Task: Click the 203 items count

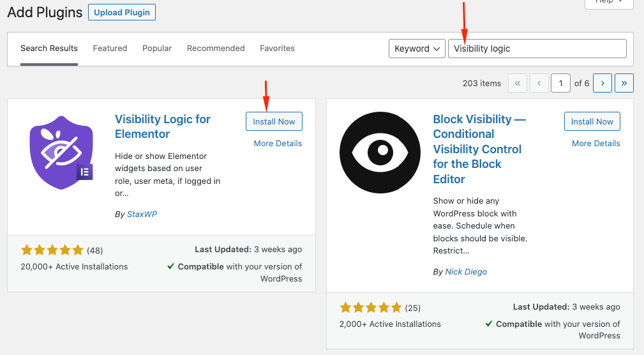Action: pyautogui.click(x=482, y=84)
